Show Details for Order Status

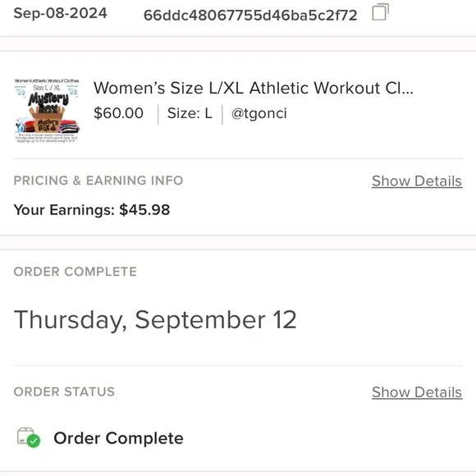[417, 392]
